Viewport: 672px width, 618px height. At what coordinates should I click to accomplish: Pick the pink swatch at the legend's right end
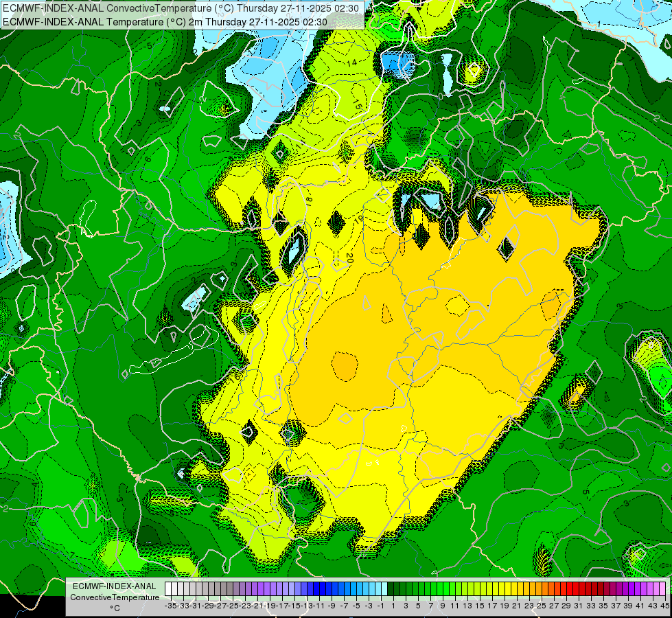[x=662, y=589]
